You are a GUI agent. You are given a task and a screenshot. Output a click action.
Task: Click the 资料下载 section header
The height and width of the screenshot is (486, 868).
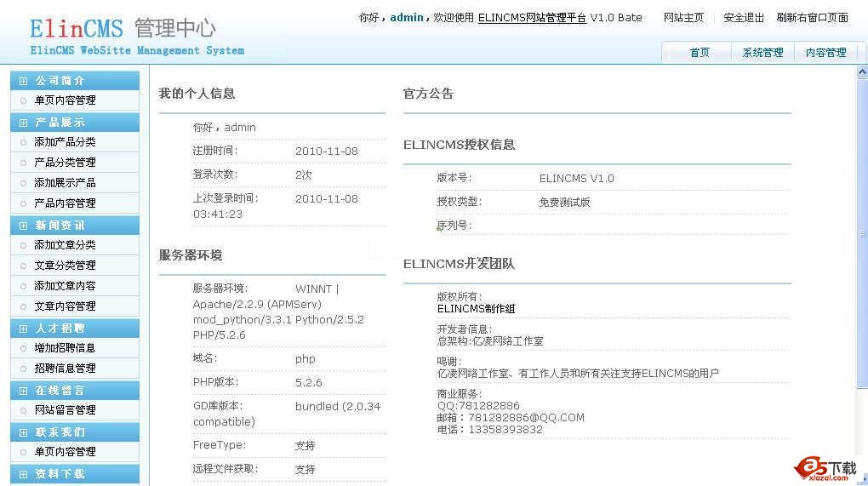click(x=75, y=474)
